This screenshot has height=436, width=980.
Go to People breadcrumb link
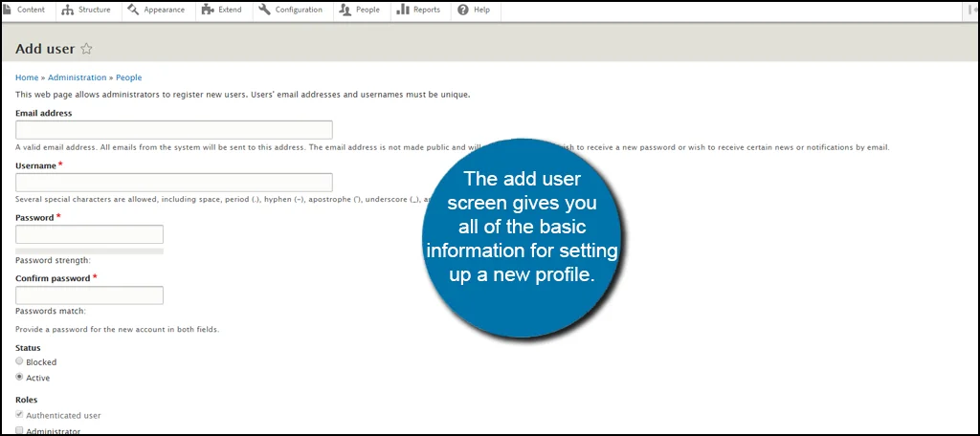(x=129, y=77)
